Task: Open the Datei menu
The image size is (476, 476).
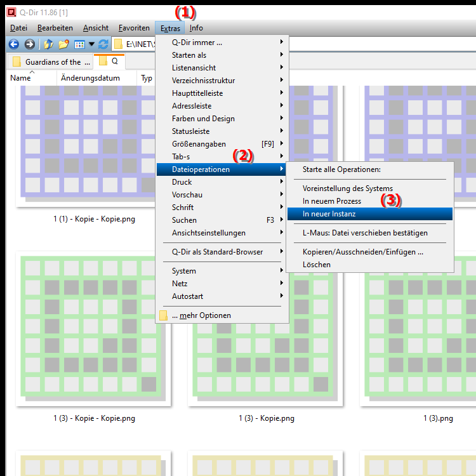Action: pyautogui.click(x=18, y=28)
